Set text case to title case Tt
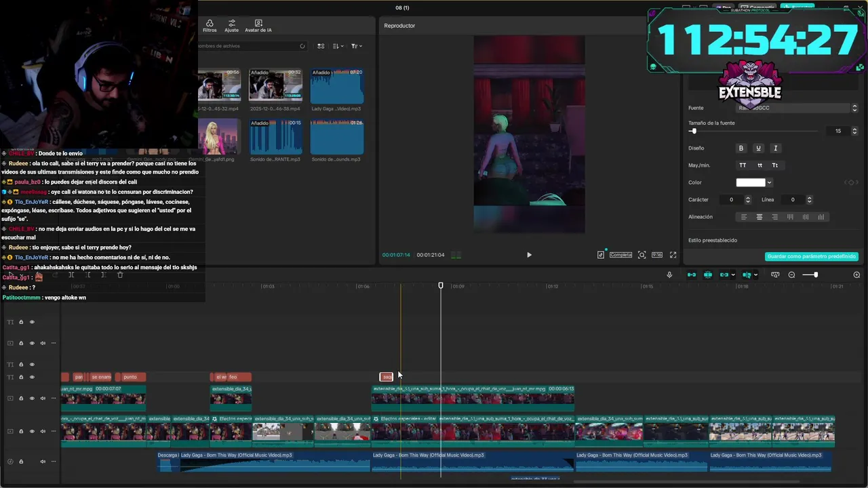Viewport: 868px width, 488px height. [x=775, y=165]
